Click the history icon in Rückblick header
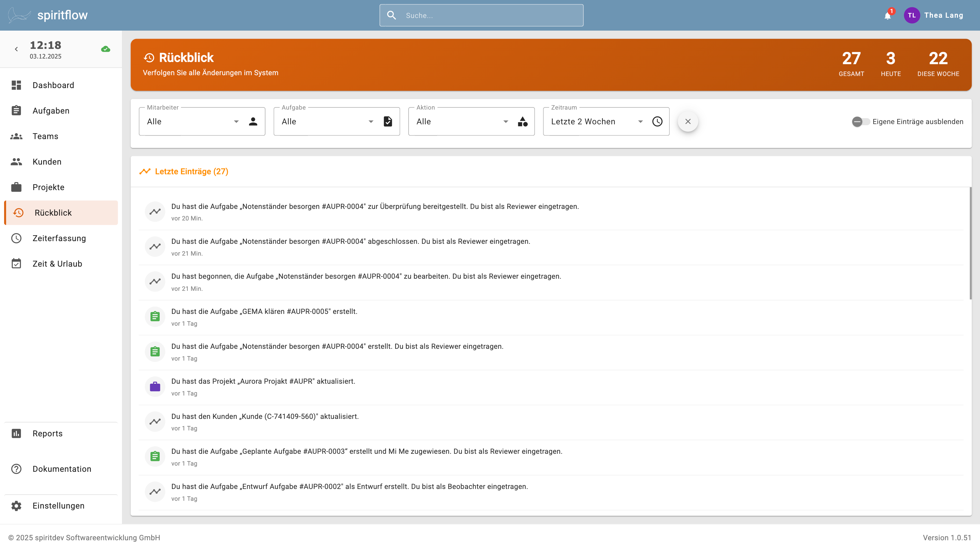 149,58
